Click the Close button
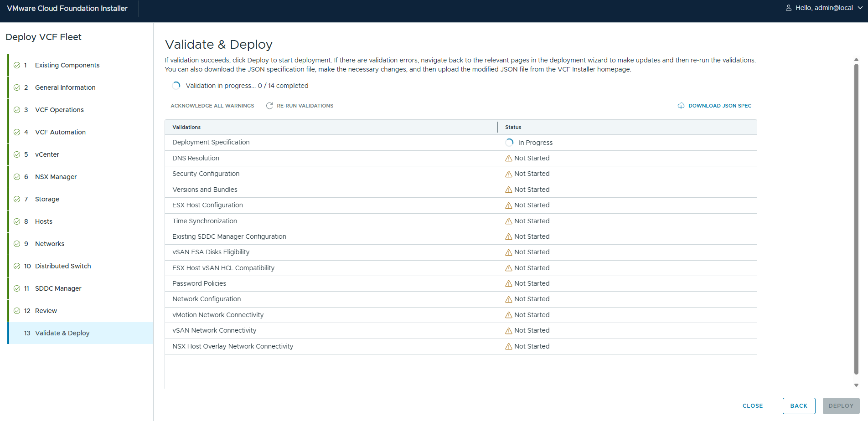Image resolution: width=868 pixels, height=421 pixels. (x=752, y=406)
